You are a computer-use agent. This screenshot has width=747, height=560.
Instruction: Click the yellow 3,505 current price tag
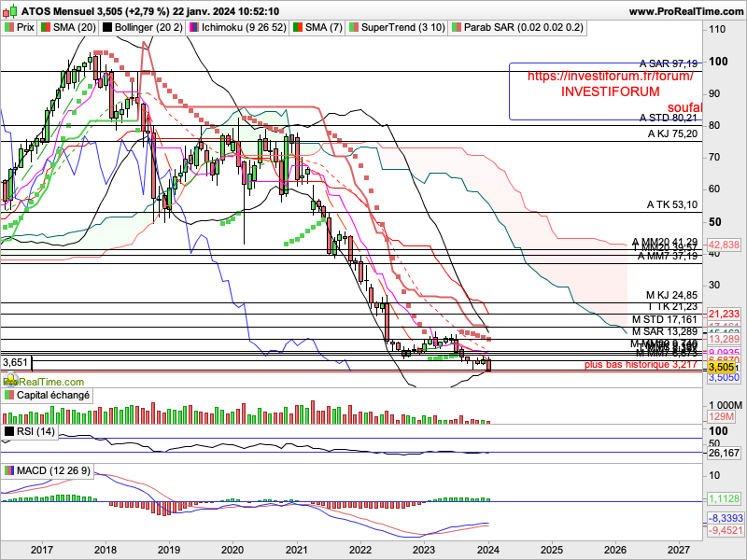pyautogui.click(x=721, y=367)
